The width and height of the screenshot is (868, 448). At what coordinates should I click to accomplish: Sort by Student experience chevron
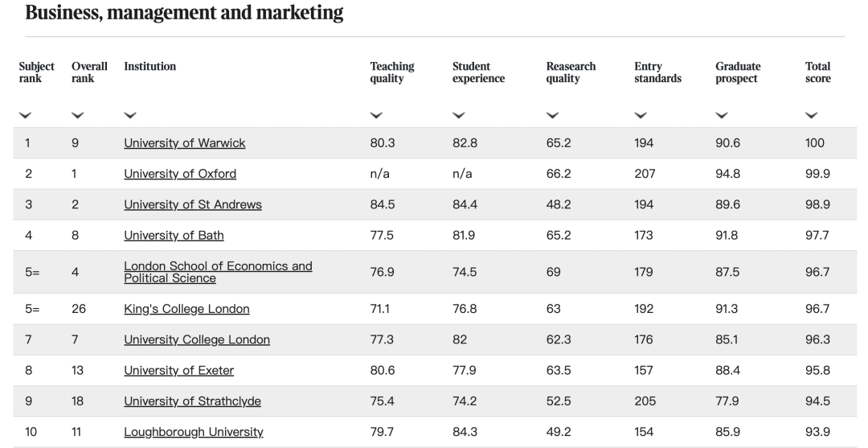[458, 117]
